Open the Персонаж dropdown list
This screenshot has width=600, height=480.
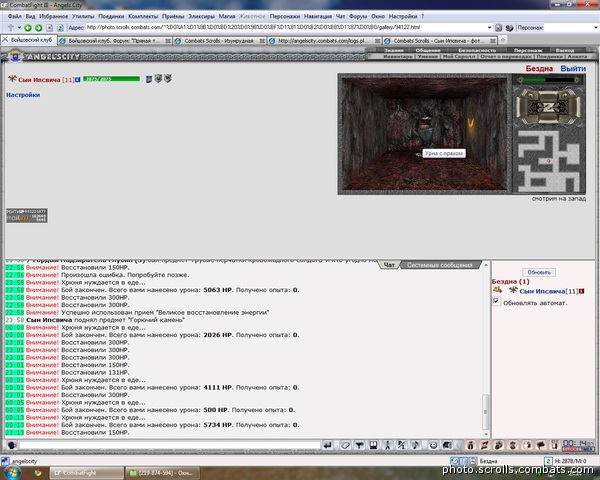point(596,28)
